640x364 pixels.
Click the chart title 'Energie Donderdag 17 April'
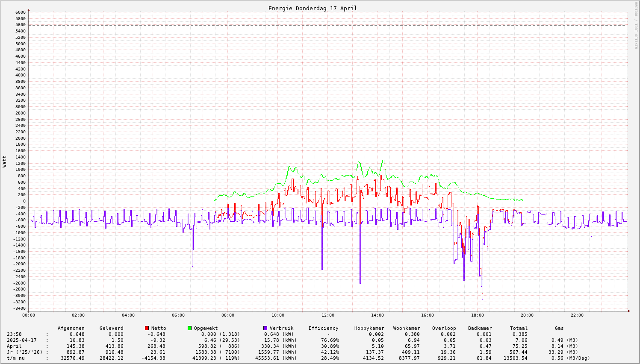click(313, 8)
